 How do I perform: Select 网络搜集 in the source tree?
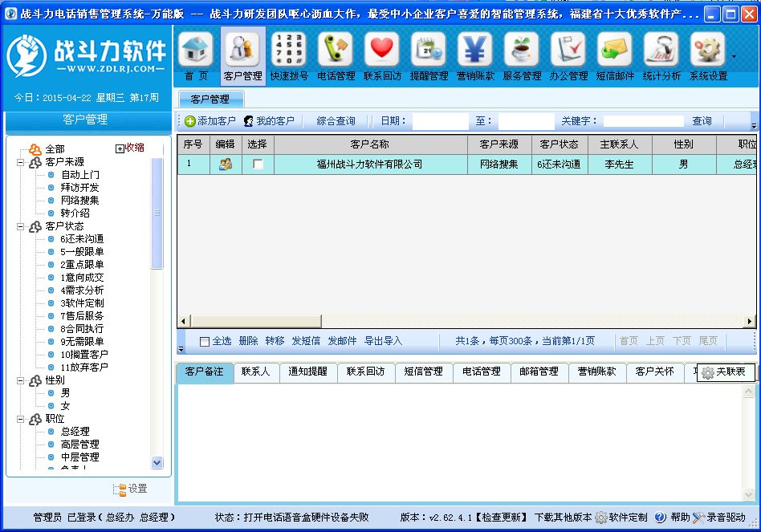pos(79,201)
